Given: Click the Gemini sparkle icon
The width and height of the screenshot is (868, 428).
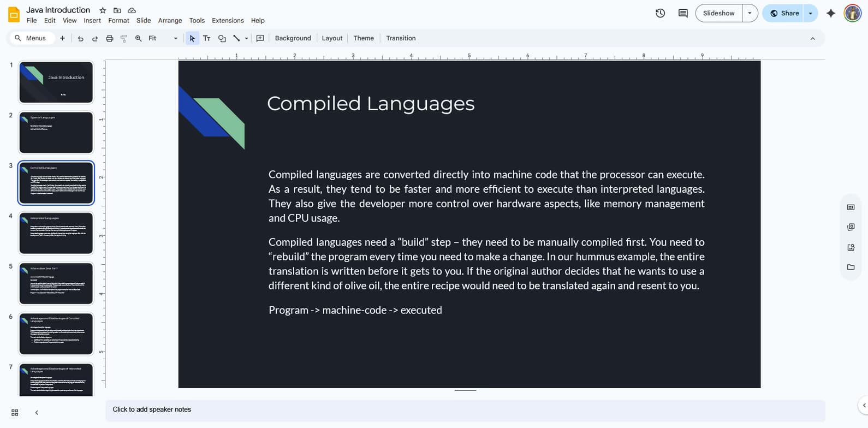Looking at the screenshot, I should [831, 13].
